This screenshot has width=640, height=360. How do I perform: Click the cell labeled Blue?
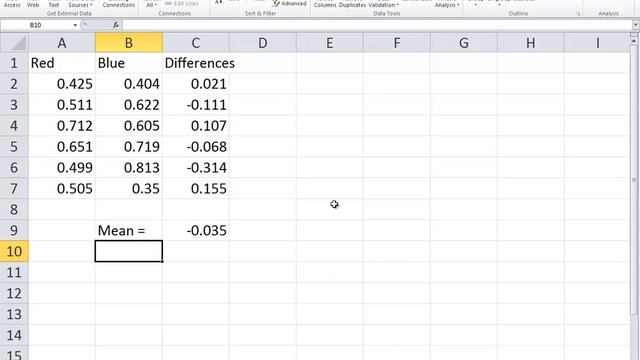(129, 63)
